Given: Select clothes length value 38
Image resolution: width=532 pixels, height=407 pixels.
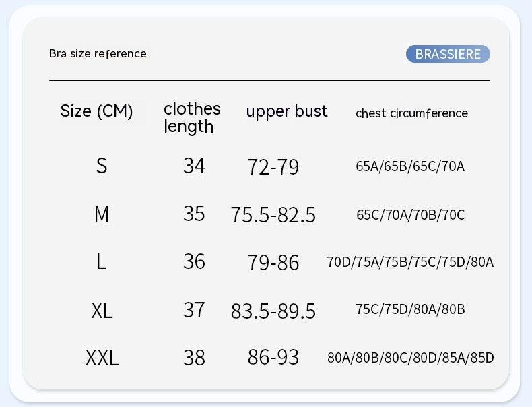Looking at the screenshot, I should [194, 358].
